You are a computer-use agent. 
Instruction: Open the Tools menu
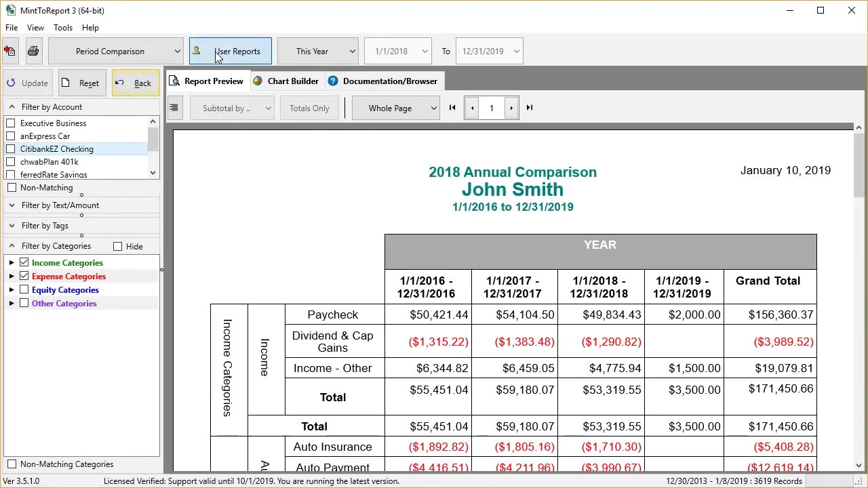click(63, 28)
